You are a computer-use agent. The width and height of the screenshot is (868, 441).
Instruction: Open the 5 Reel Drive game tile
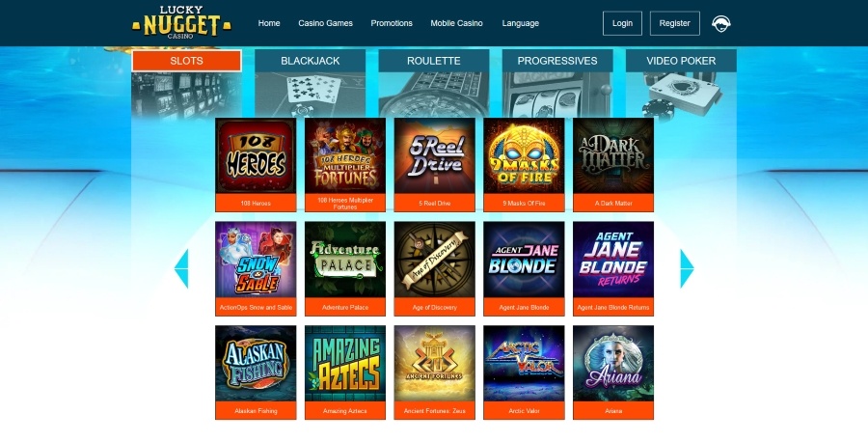click(x=435, y=165)
